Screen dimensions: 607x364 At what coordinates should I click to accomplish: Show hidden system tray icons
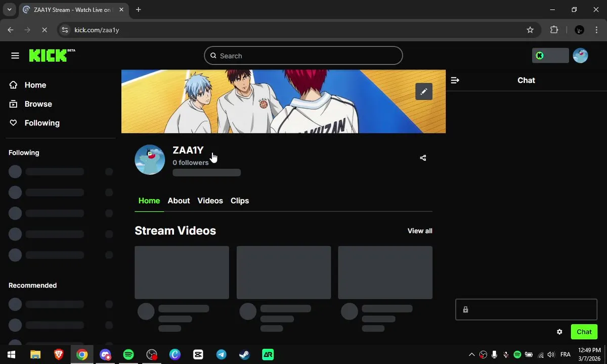click(x=472, y=354)
